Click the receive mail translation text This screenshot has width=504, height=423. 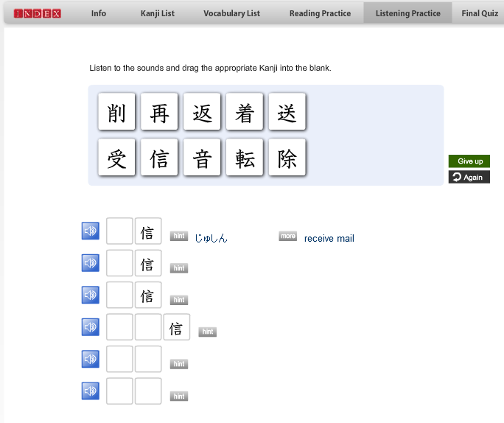pyautogui.click(x=329, y=239)
